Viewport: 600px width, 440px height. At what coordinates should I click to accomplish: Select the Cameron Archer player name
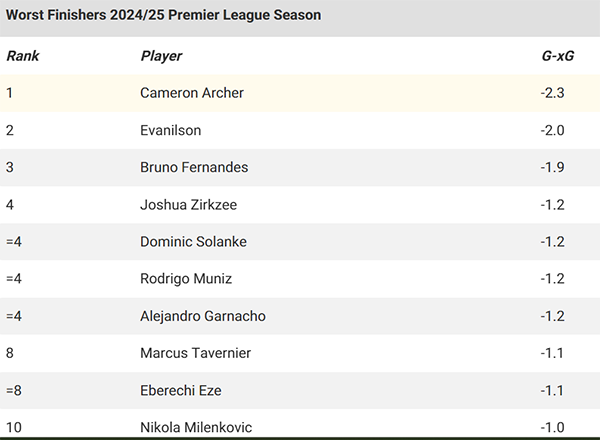click(192, 93)
